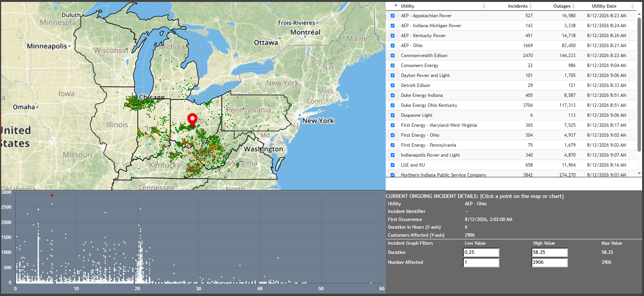Click the 144,233 outages value

567,56
